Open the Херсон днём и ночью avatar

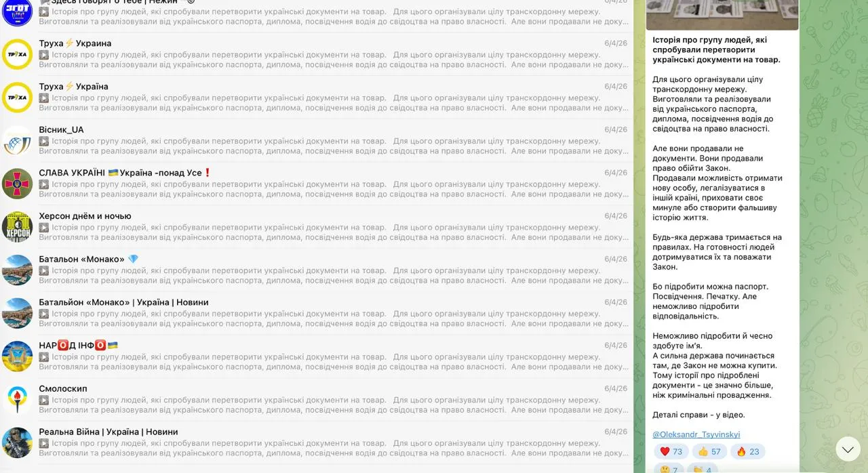point(17,227)
